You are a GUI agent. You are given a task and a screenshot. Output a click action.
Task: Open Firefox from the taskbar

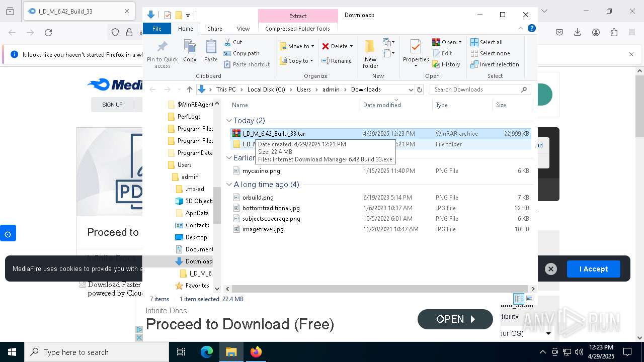(x=256, y=352)
